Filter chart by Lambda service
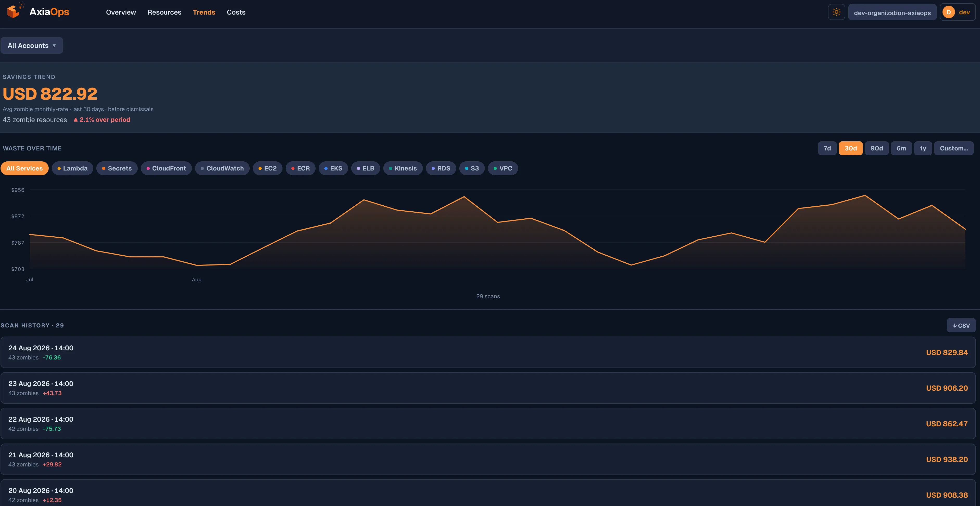The width and height of the screenshot is (980, 506). click(72, 168)
